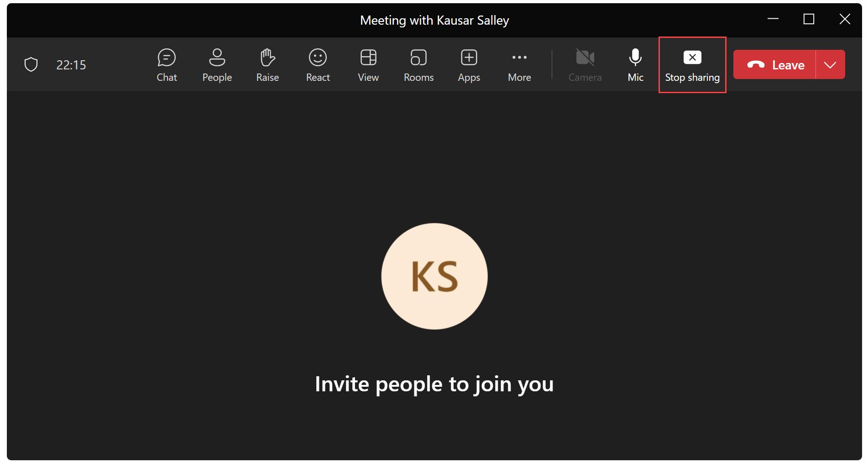Minimize the meeting window
Screen dimensions: 868x463
pyautogui.click(x=773, y=20)
